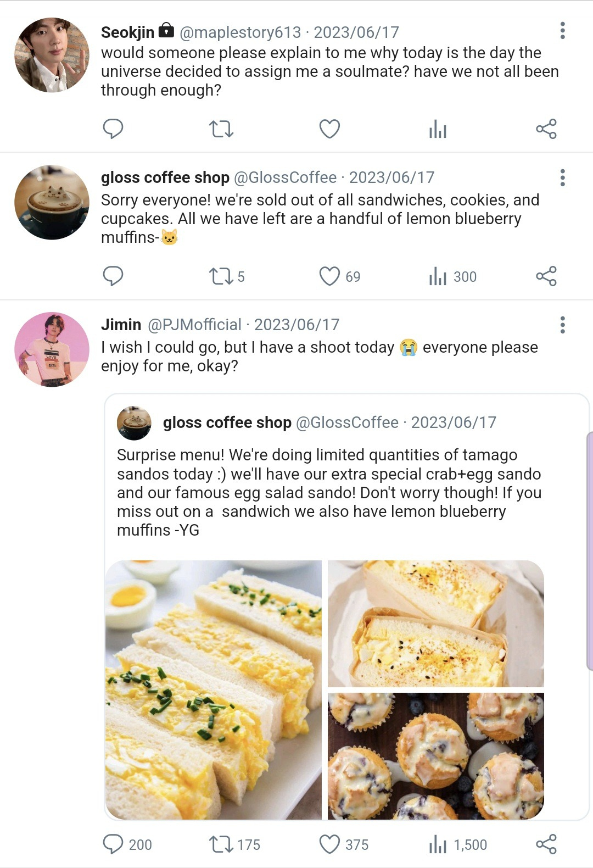Image resolution: width=593 pixels, height=868 pixels.
Task: Share Seokjin's soulmate tweet
Action: [546, 129]
